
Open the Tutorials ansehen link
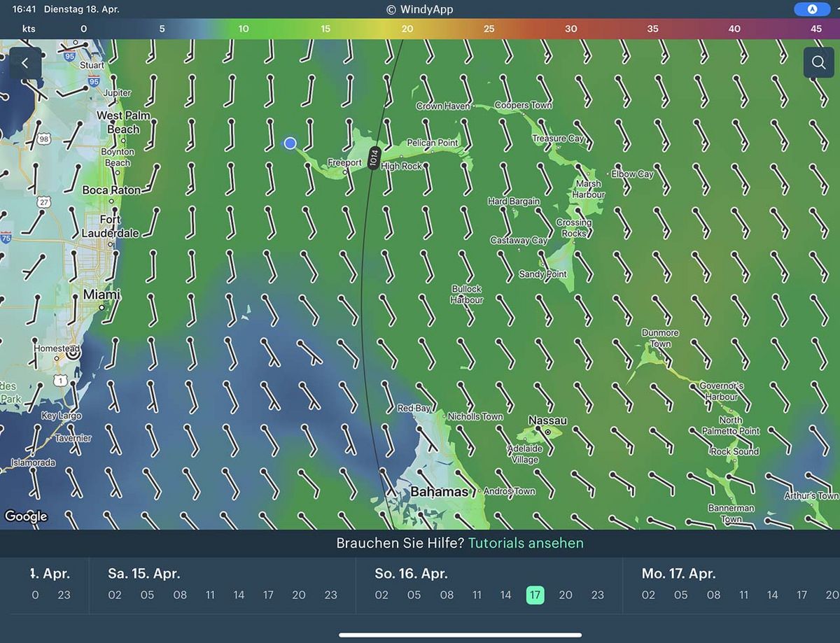tap(526, 543)
